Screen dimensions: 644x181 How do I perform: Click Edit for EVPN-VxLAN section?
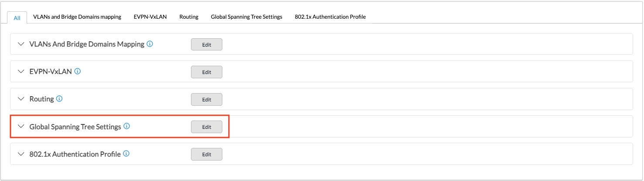click(207, 72)
